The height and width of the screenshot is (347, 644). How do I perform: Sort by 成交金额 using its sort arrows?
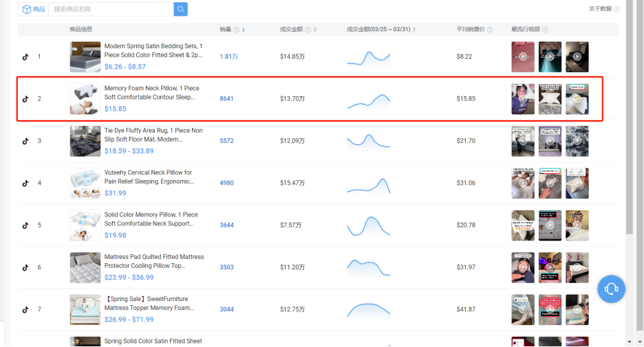coord(315,30)
